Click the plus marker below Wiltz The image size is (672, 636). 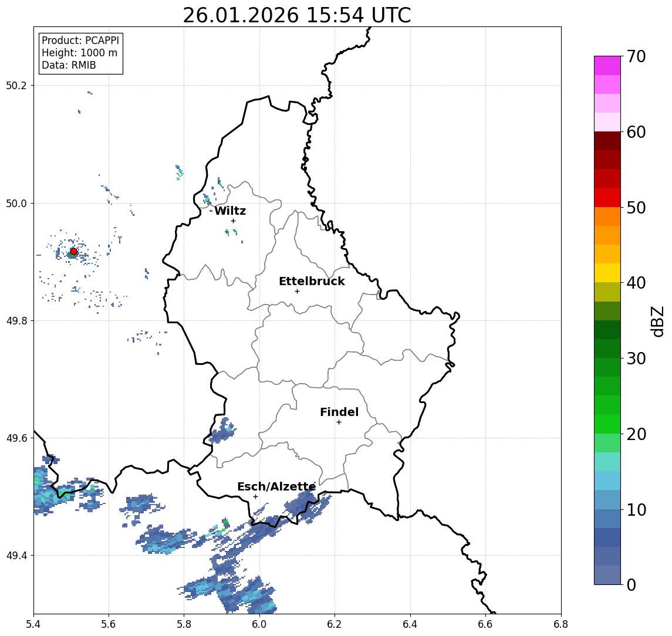click(x=233, y=221)
